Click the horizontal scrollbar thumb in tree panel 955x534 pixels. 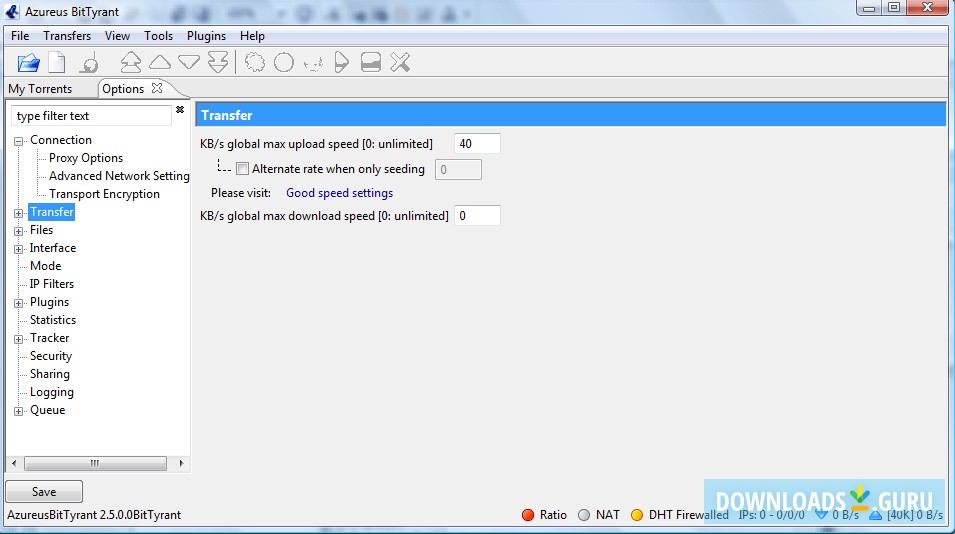(x=95, y=463)
